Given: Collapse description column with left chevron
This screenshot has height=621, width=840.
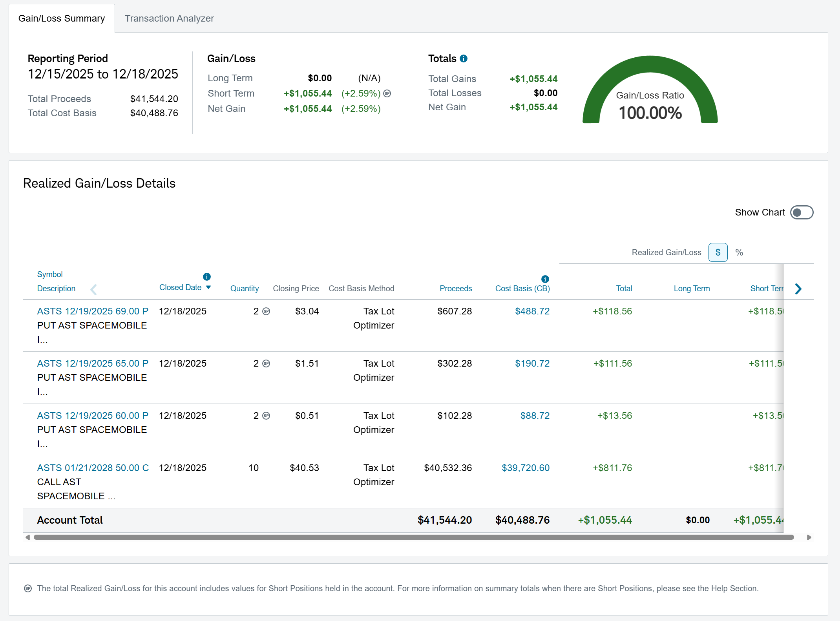Looking at the screenshot, I should 93,290.
